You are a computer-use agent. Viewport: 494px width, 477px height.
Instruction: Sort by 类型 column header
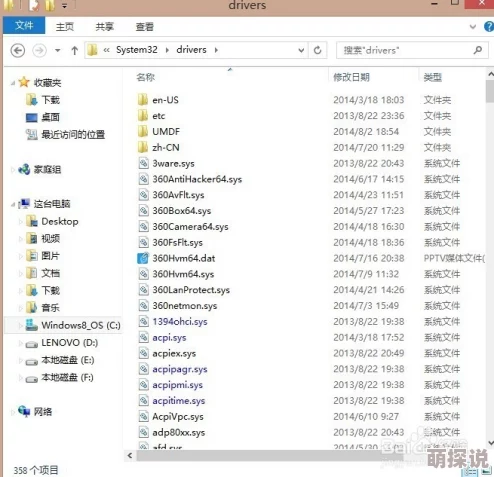(x=433, y=78)
